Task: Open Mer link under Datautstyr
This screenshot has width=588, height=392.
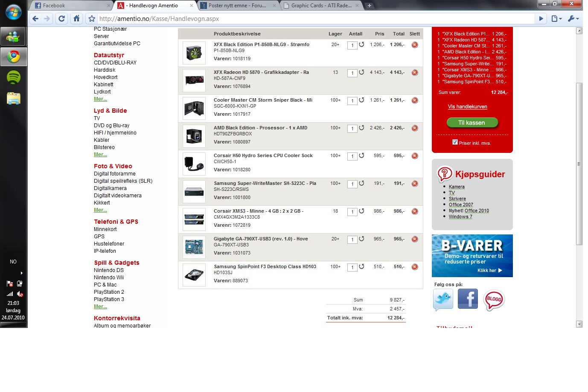Action: [x=100, y=99]
